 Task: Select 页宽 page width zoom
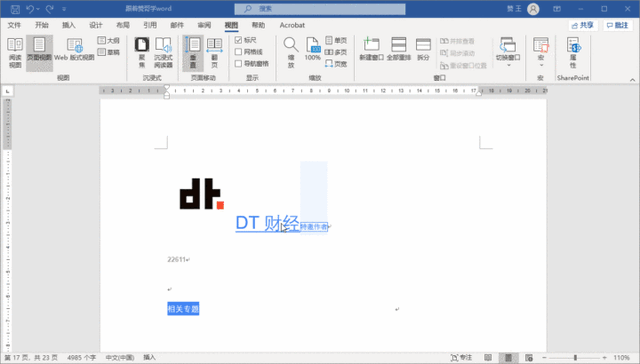pyautogui.click(x=336, y=64)
